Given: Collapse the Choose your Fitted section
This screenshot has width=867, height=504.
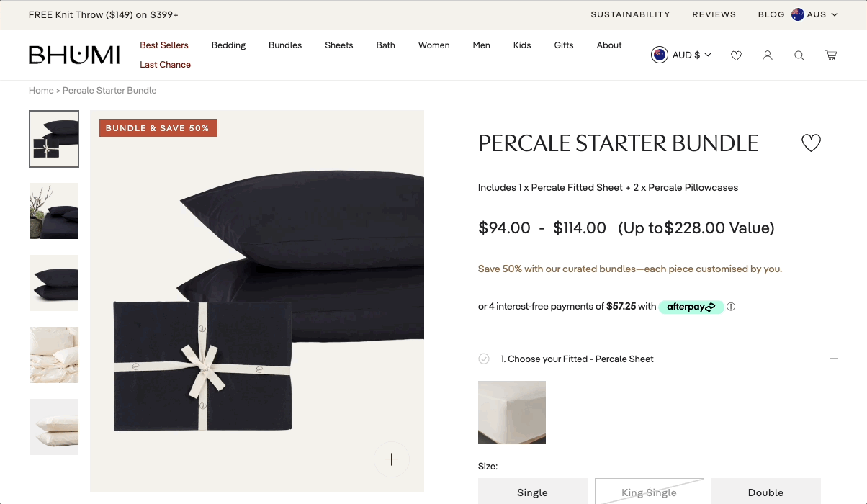Looking at the screenshot, I should [x=833, y=359].
